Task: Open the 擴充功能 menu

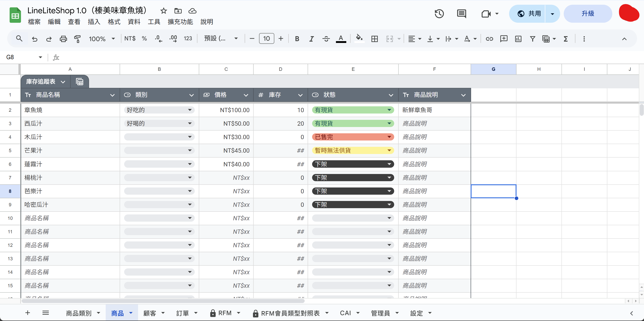Action: tap(180, 22)
